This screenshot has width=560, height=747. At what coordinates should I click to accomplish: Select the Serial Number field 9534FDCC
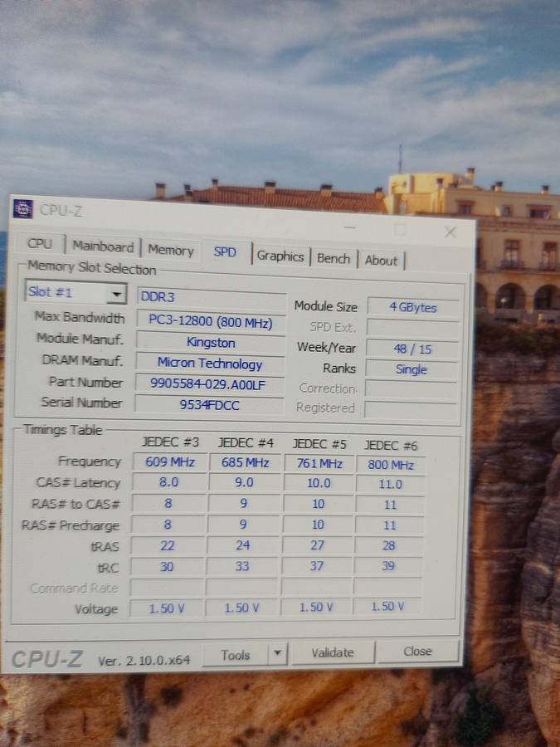click(209, 405)
